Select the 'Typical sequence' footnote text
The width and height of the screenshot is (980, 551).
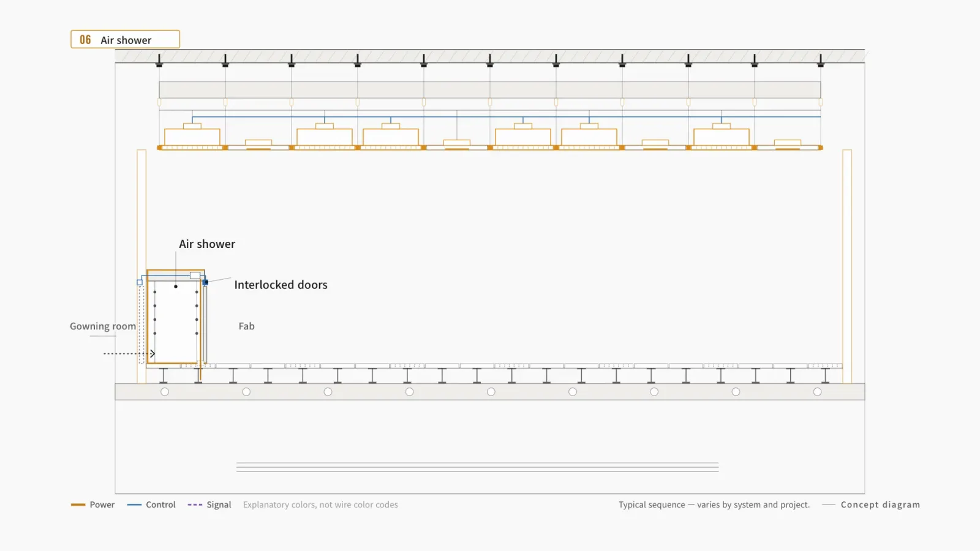(x=652, y=504)
